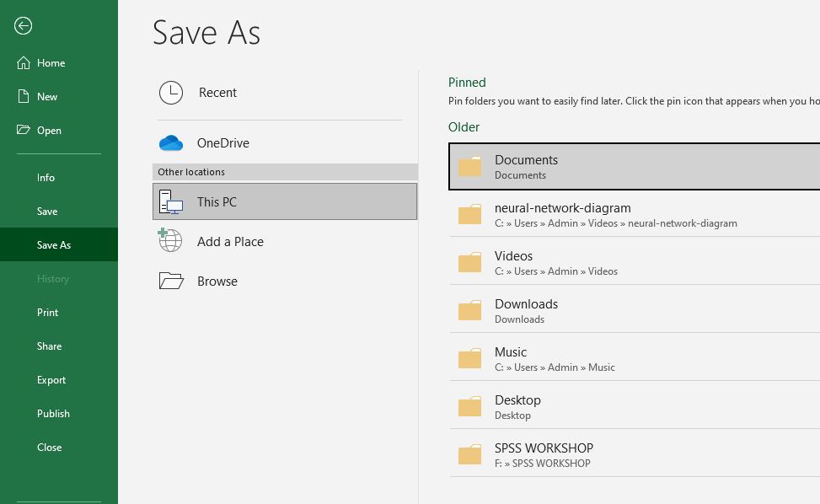Image resolution: width=820 pixels, height=504 pixels.
Task: Click the Home house icon
Action: (24, 63)
